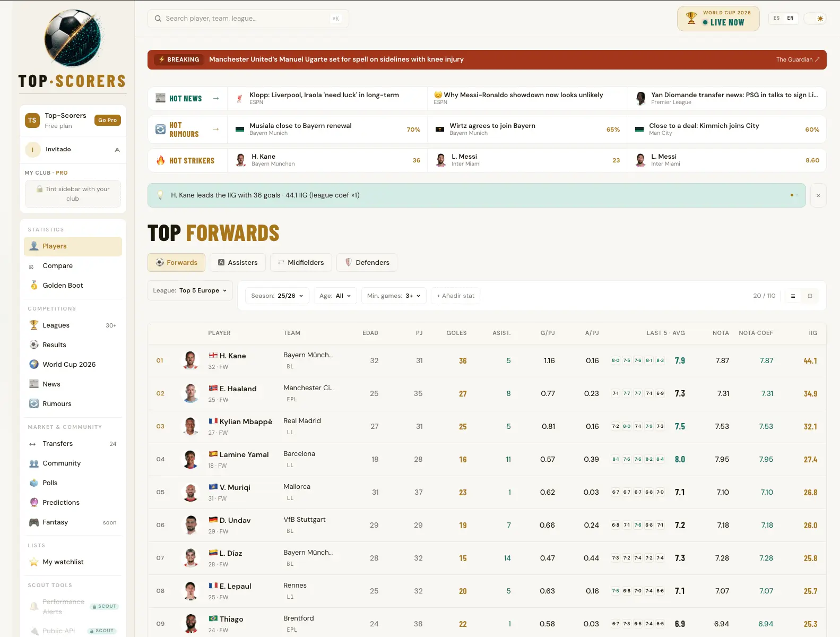Image resolution: width=840 pixels, height=637 pixels.
Task: Open The Guardian source link
Action: point(798,59)
